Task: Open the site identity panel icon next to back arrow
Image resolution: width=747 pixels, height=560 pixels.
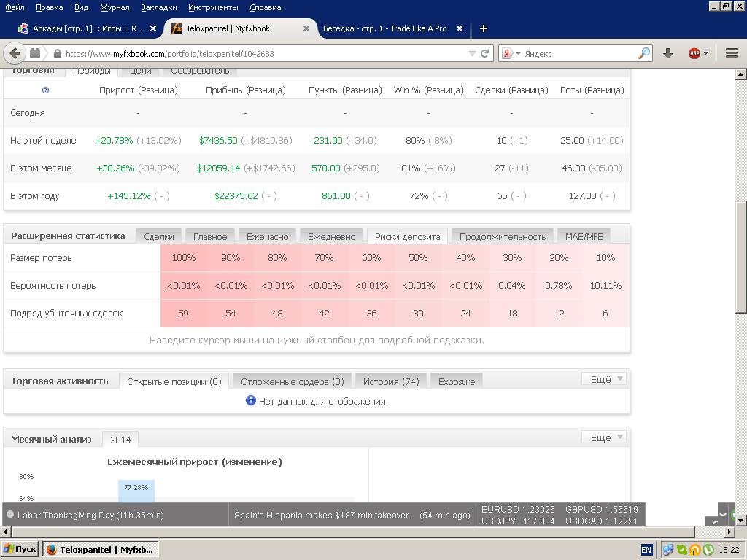Action: pos(35,53)
